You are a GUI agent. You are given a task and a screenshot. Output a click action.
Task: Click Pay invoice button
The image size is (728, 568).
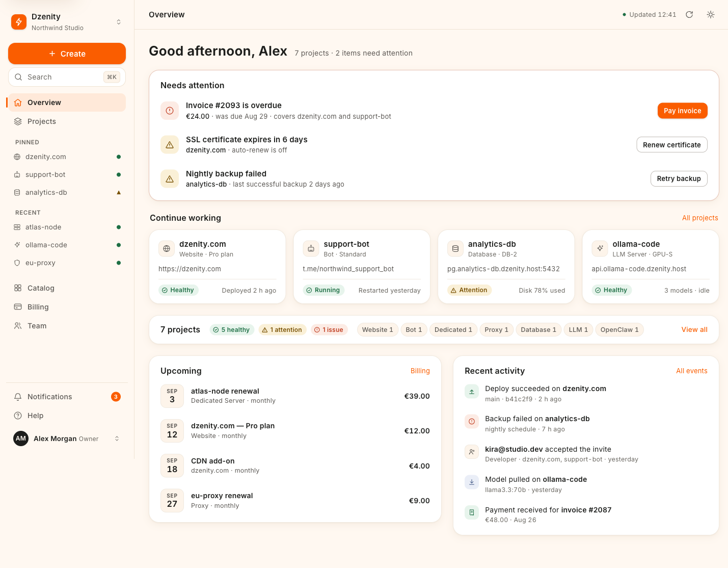pyautogui.click(x=682, y=111)
